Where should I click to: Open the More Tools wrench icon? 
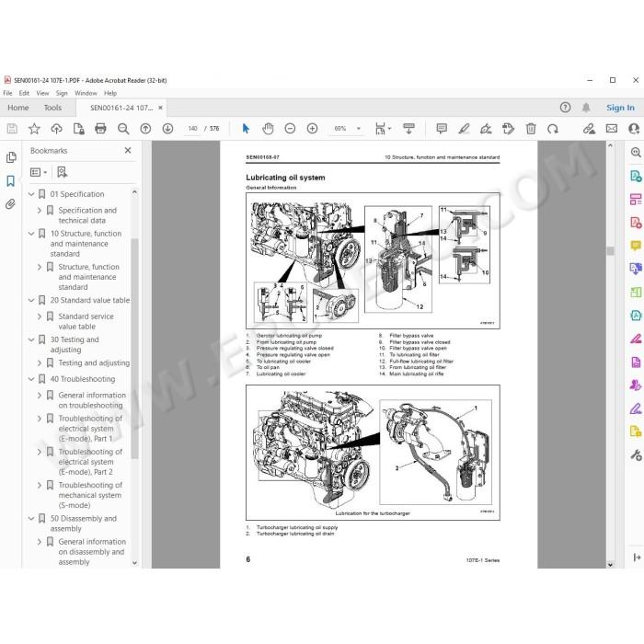pos(636,454)
